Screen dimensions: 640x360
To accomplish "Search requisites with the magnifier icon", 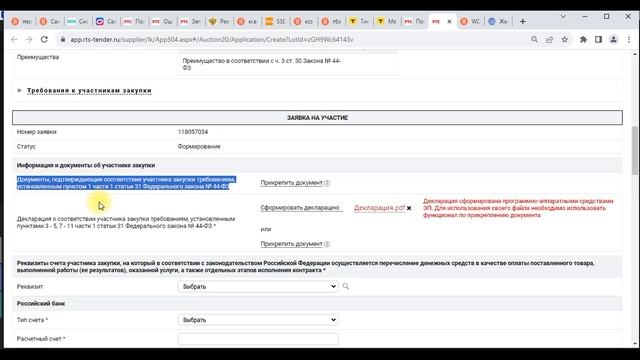I will pyautogui.click(x=346, y=286).
